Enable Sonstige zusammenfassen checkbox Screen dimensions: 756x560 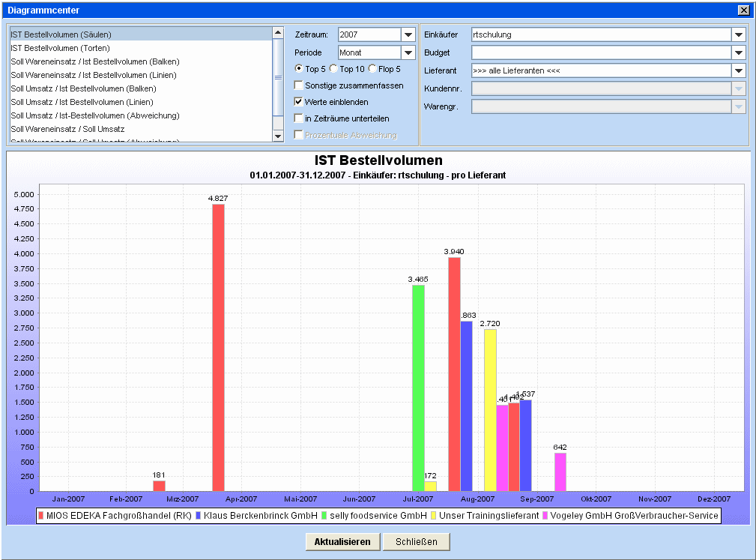(299, 85)
